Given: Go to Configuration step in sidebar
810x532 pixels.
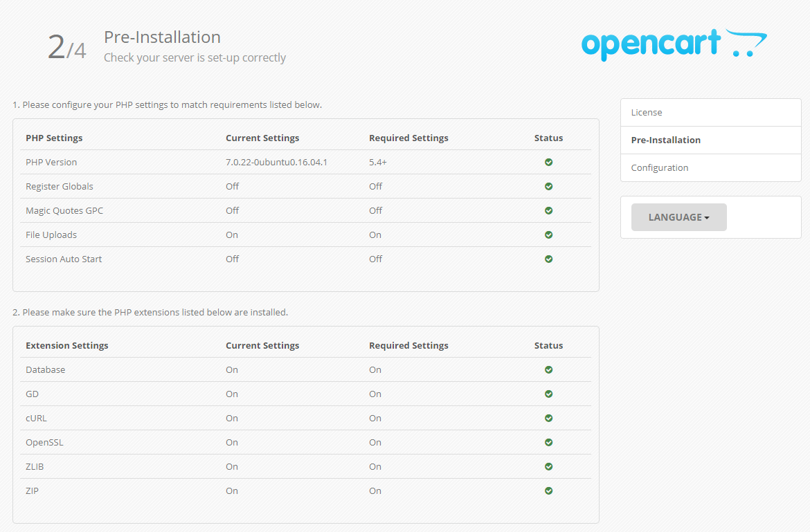Looking at the screenshot, I should pos(659,167).
